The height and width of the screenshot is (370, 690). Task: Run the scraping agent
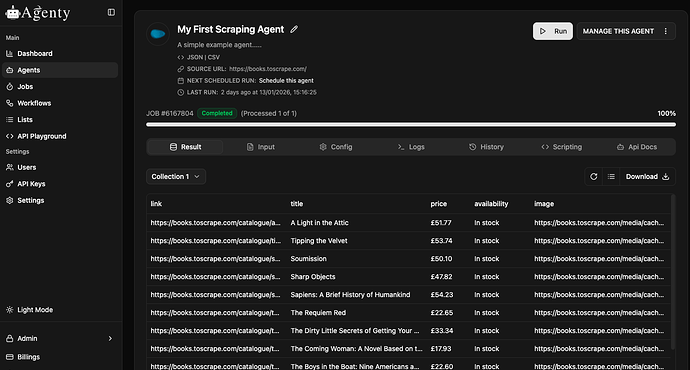[553, 31]
